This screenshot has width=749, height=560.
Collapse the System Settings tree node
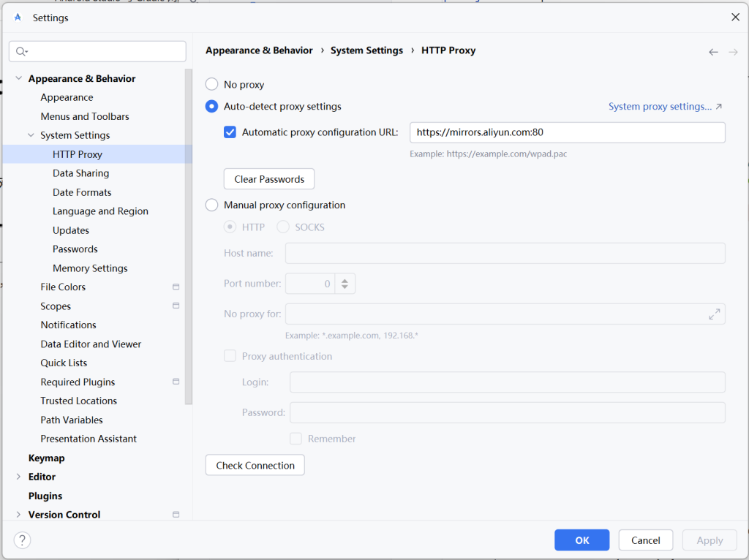click(x=31, y=135)
